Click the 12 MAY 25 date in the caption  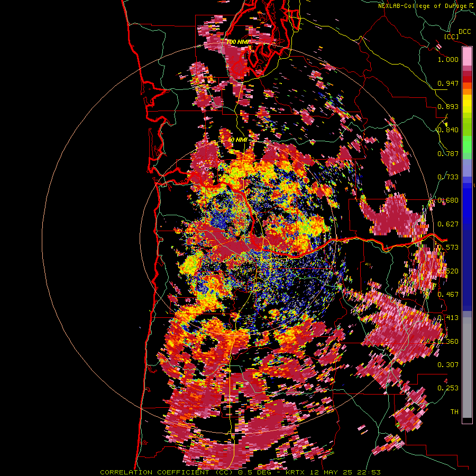pos(332,472)
